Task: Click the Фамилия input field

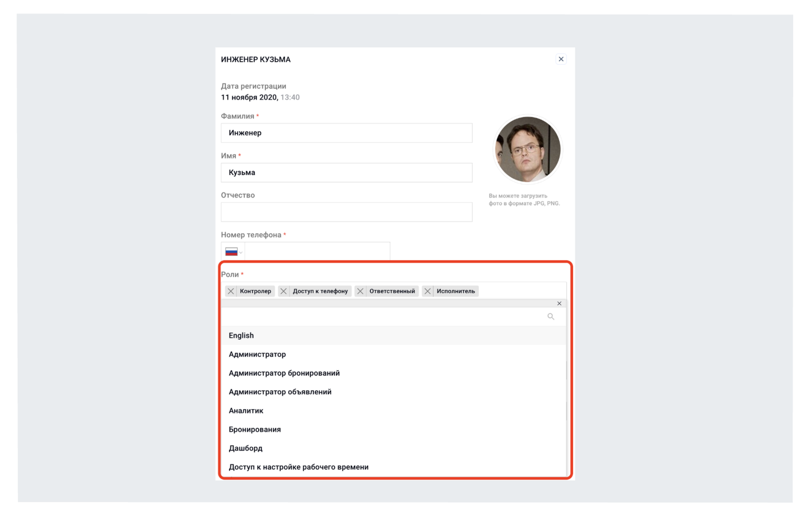Action: [x=347, y=133]
